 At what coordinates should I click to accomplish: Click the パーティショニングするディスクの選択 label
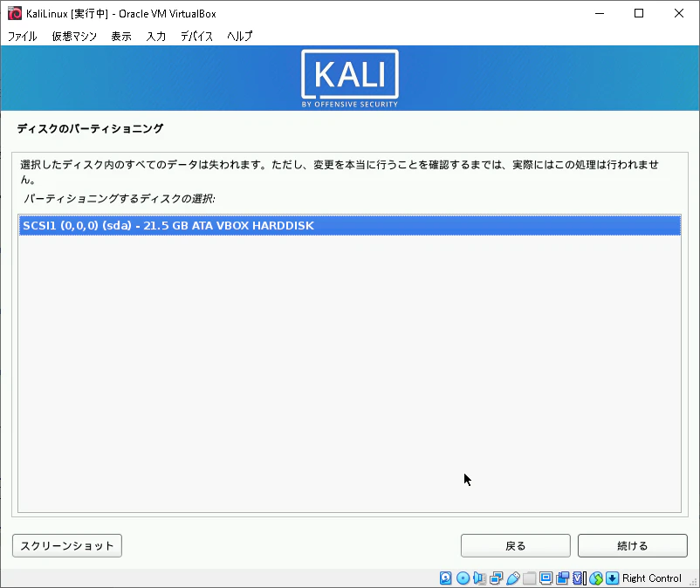120,199
